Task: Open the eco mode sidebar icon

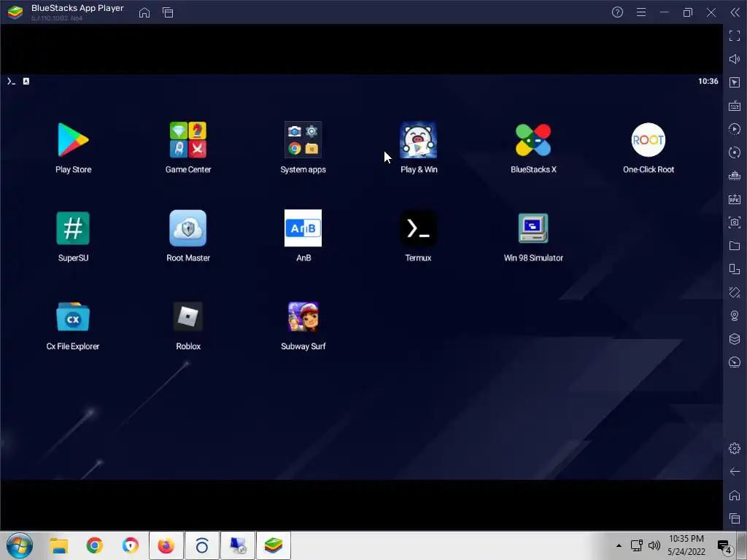Action: (735, 362)
